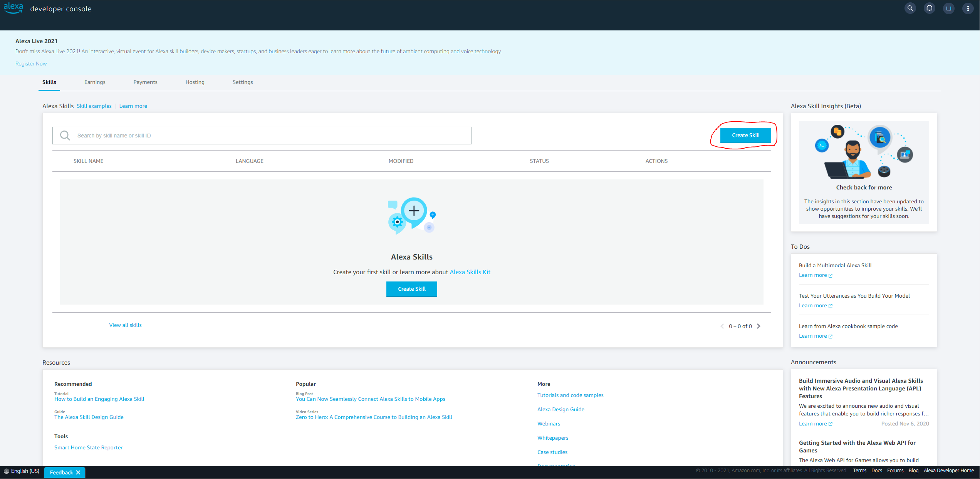Open the Register Now link
Image resolution: width=980 pixels, height=479 pixels.
pyautogui.click(x=31, y=64)
